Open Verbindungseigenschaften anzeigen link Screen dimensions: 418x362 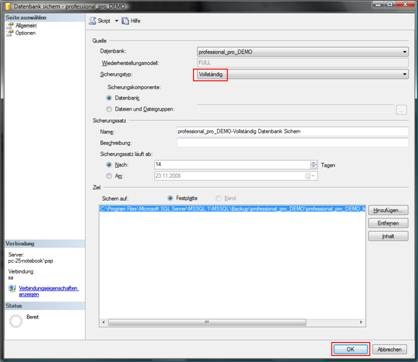(x=49, y=291)
